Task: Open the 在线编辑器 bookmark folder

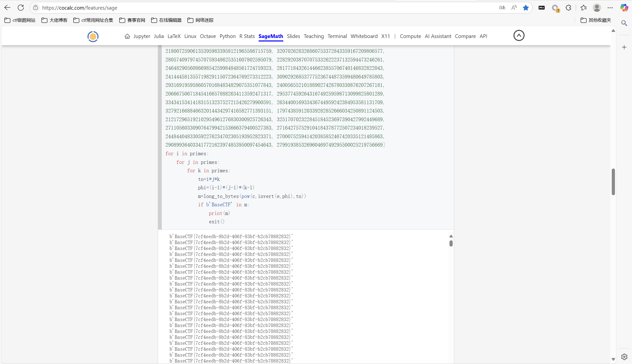Action: (166, 20)
